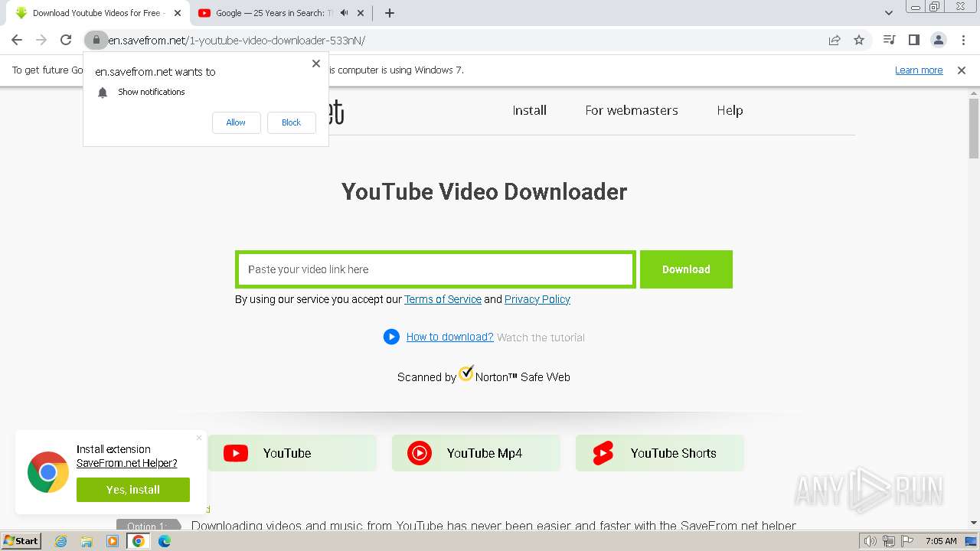Close the notification permission popup
This screenshot has height=551, width=980.
click(316, 64)
